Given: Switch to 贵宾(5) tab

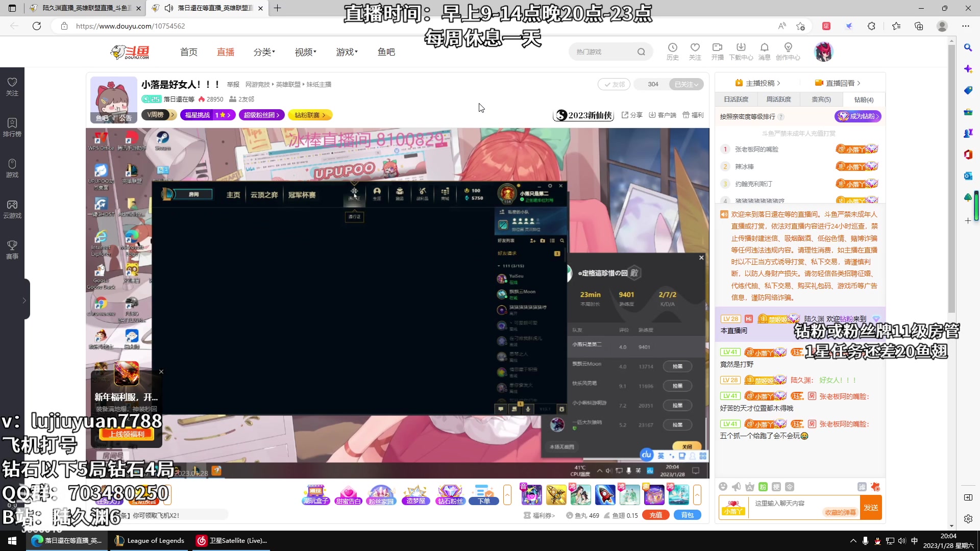Looking at the screenshot, I should 821,99.
